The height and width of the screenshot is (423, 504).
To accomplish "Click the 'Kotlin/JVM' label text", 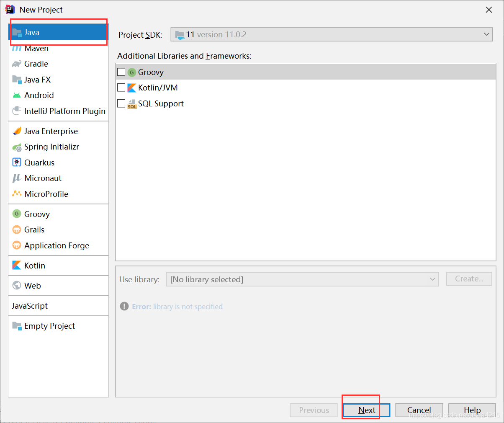I will coord(158,88).
